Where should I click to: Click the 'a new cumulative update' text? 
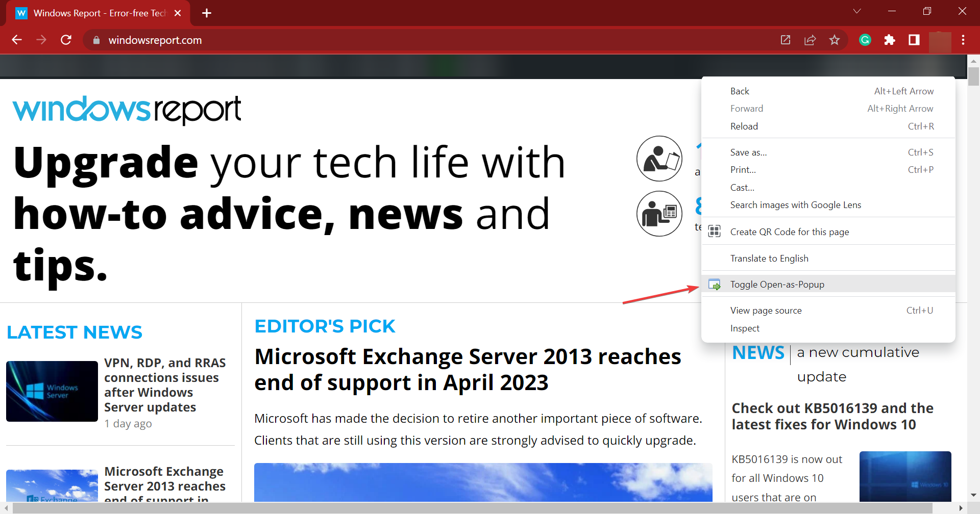click(x=858, y=365)
